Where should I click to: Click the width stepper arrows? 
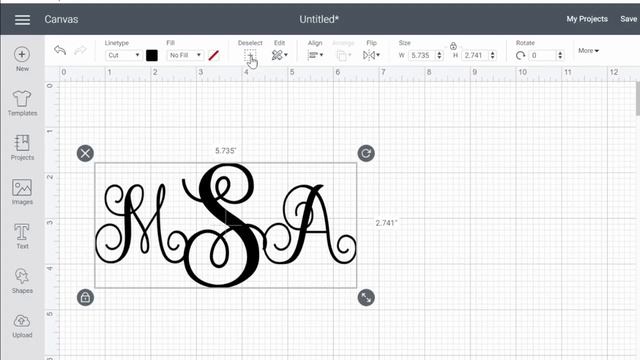coord(440,55)
